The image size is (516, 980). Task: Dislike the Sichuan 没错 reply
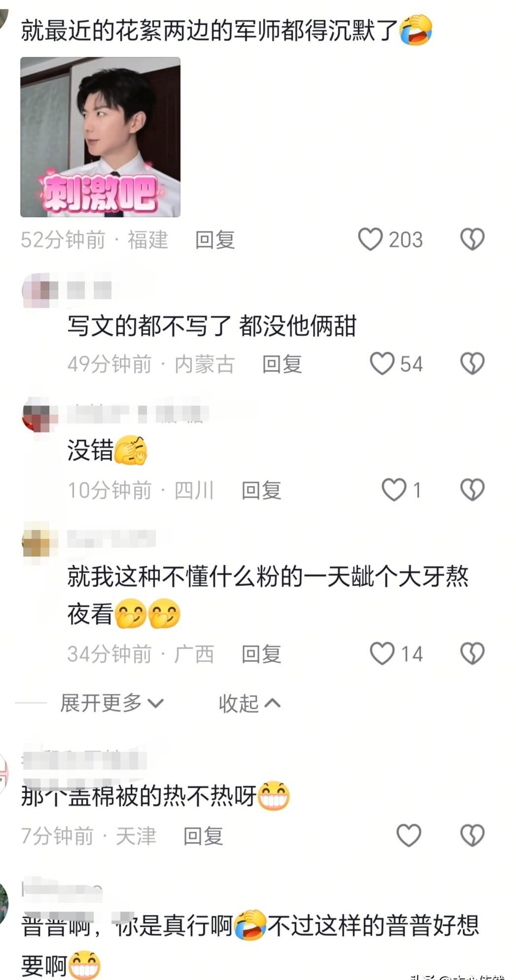[472, 490]
